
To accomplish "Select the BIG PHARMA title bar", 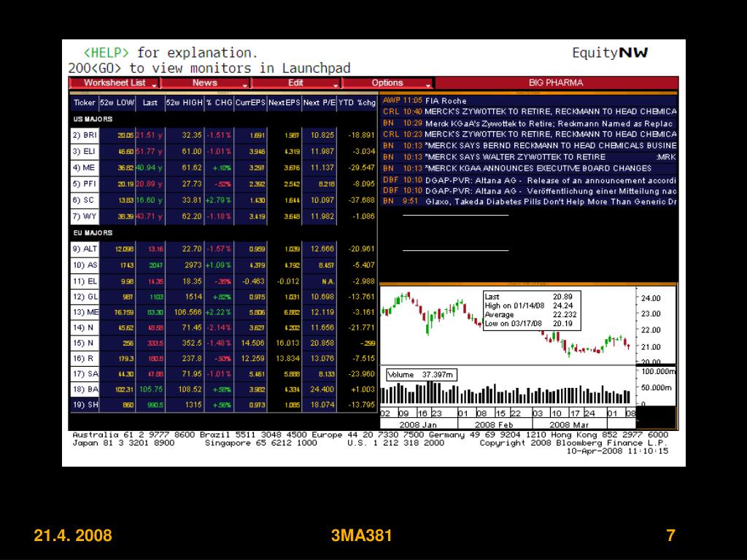I will pyautogui.click(x=556, y=83).
